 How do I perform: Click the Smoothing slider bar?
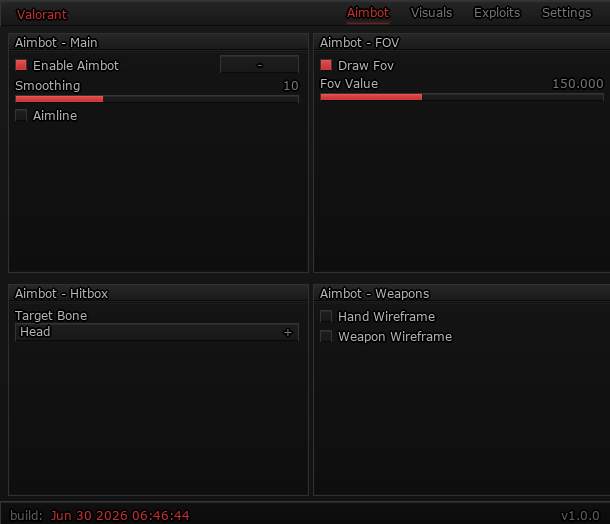click(157, 99)
